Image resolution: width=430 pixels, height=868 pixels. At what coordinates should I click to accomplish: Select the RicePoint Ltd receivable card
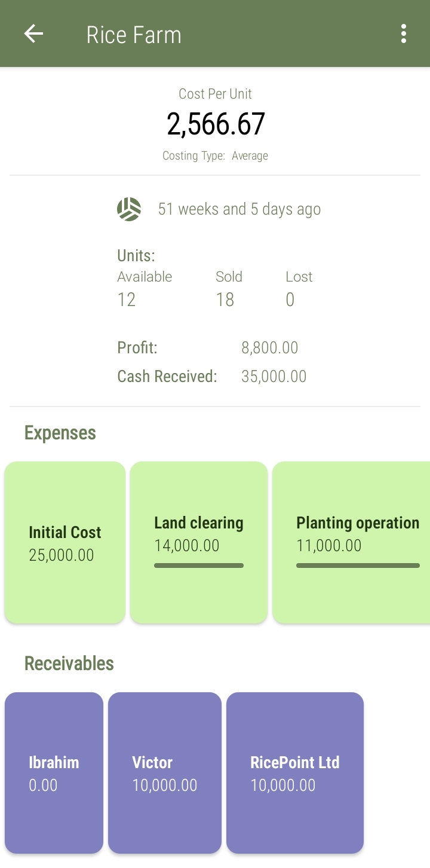coord(295,773)
